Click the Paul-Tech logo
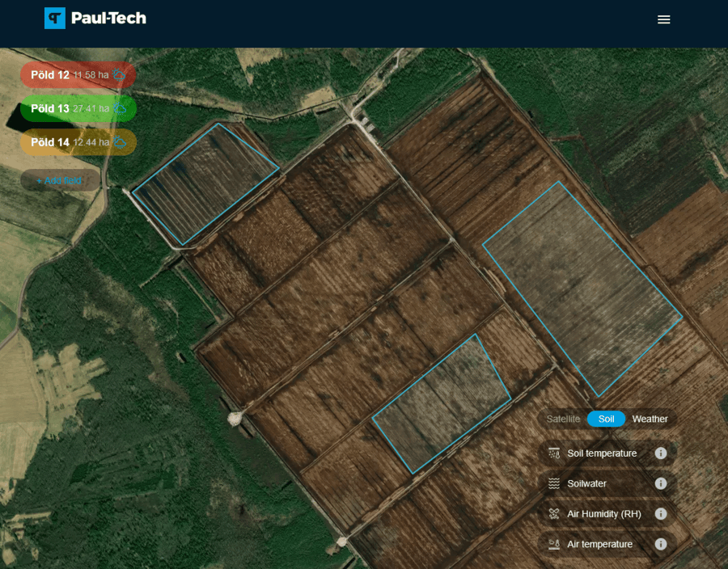Viewport: 728px width, 569px height. coord(95,18)
